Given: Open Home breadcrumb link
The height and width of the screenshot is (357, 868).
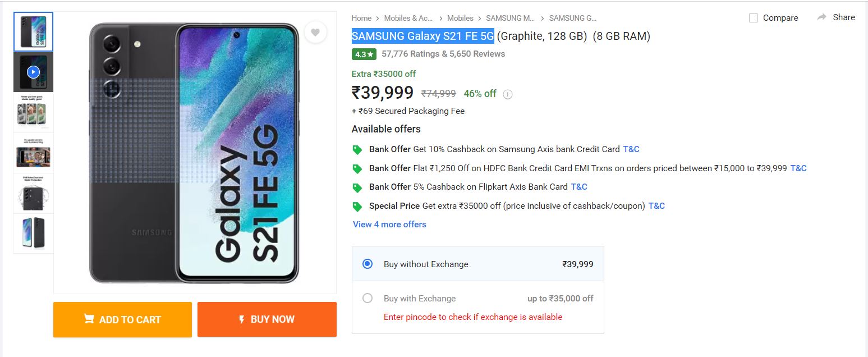Looking at the screenshot, I should pyautogui.click(x=361, y=19).
